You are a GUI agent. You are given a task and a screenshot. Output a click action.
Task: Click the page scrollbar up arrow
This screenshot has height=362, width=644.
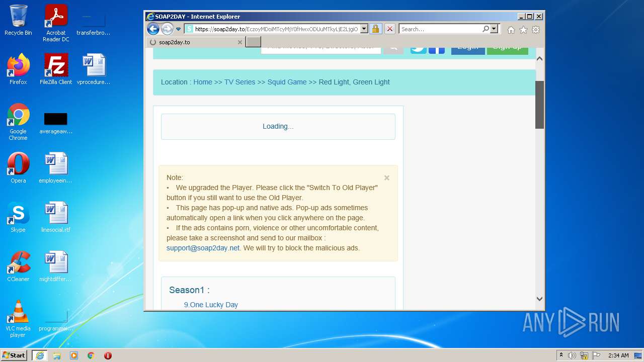pos(539,59)
